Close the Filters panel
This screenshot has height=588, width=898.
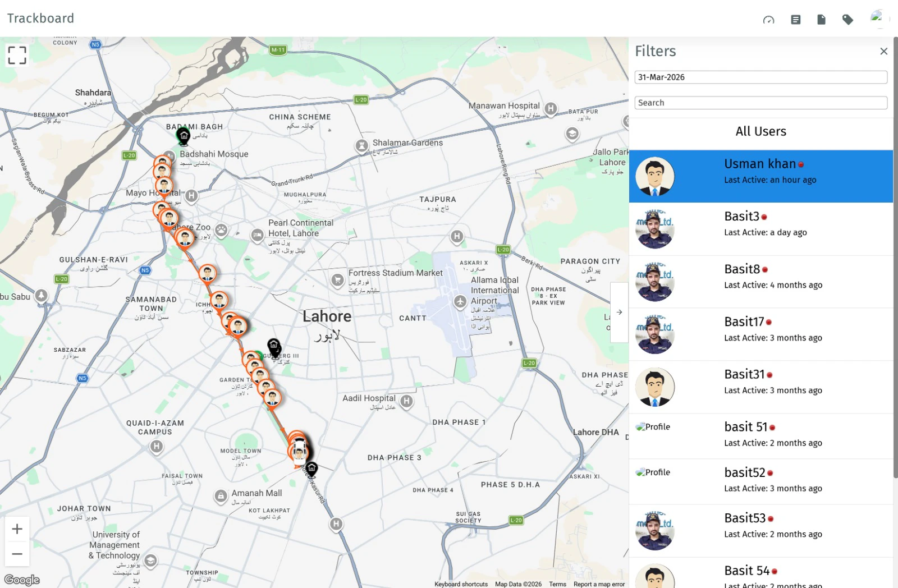click(x=883, y=51)
